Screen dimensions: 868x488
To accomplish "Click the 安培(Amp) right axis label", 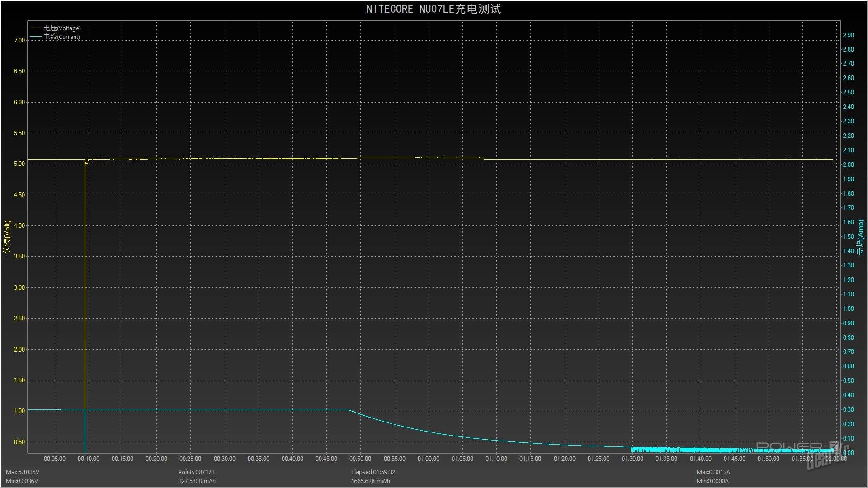I will coord(861,236).
